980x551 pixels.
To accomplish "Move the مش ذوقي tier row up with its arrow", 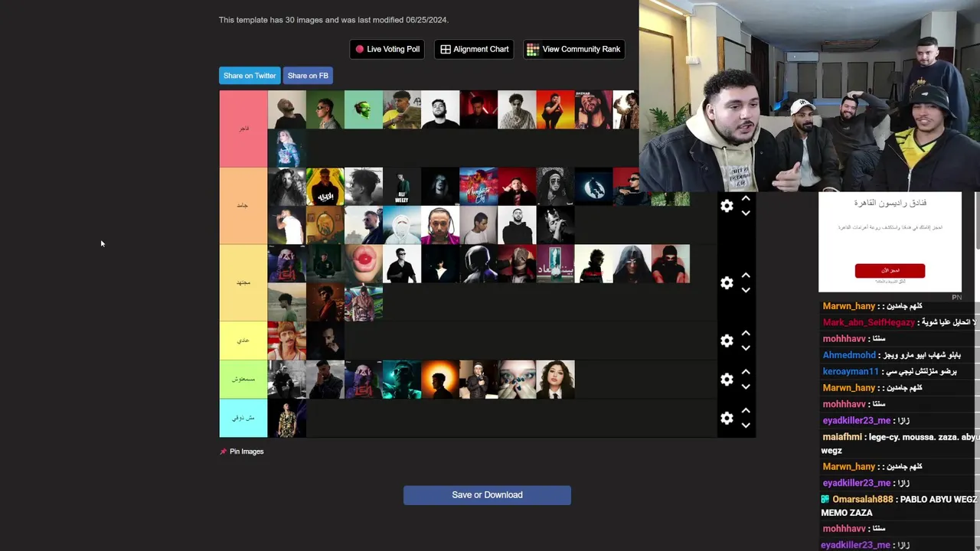I will click(746, 411).
